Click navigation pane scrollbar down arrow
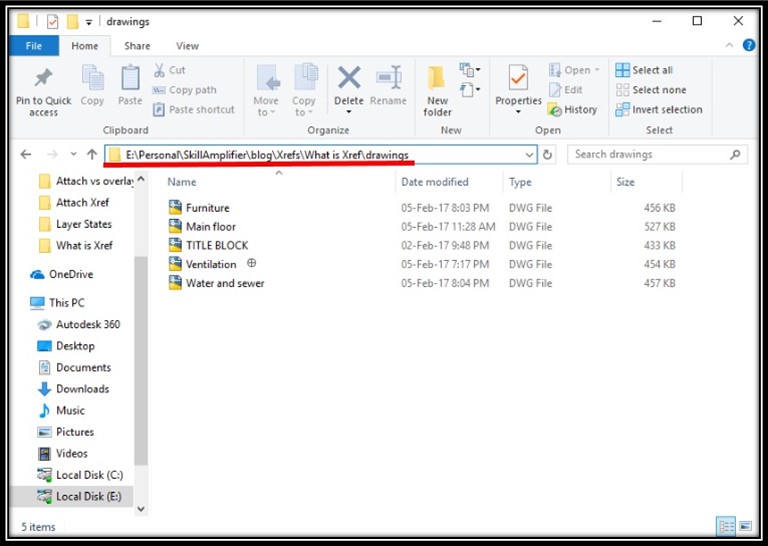768x546 pixels. [x=141, y=509]
